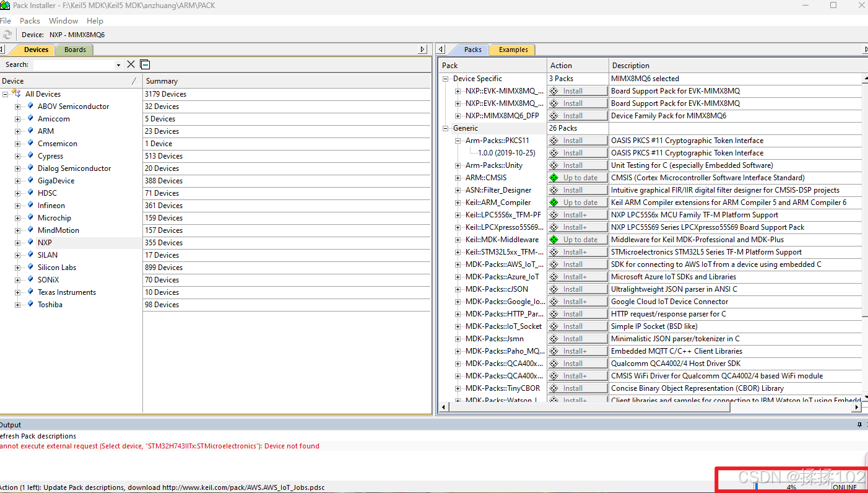Click the Amiccom vendor icon
This screenshot has width=868, height=493.
pyautogui.click(x=30, y=118)
